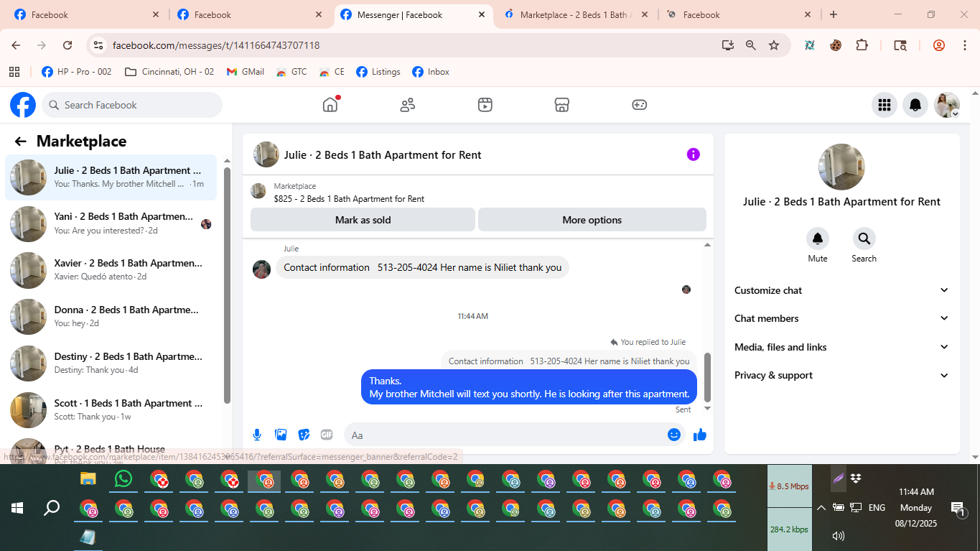Click More options button
980x551 pixels.
click(592, 220)
